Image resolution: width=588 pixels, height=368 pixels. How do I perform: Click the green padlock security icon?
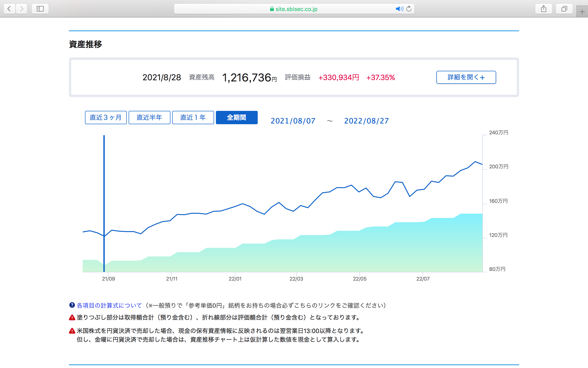[x=272, y=9]
